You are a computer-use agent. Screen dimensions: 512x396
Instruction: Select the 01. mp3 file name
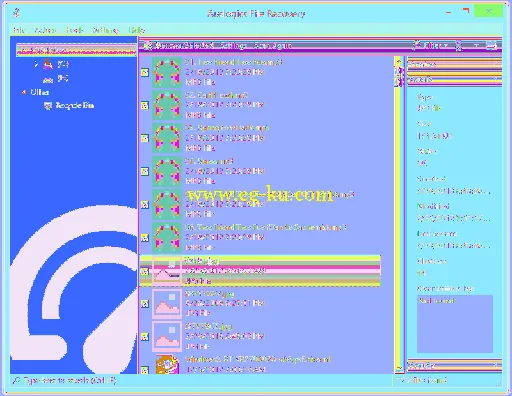click(233, 62)
